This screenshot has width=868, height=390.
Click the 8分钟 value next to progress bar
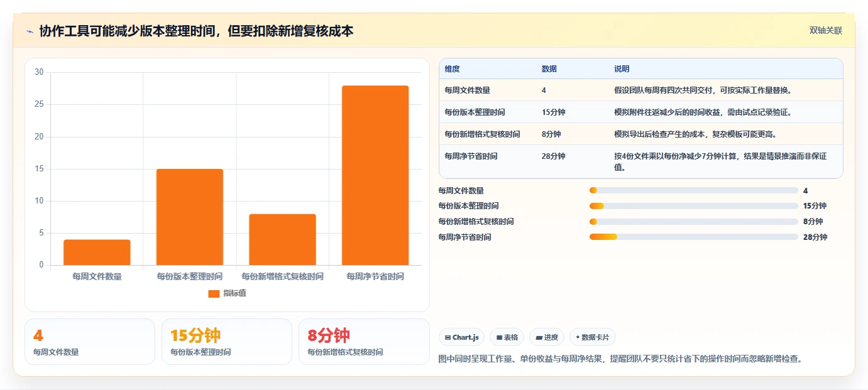tap(813, 222)
